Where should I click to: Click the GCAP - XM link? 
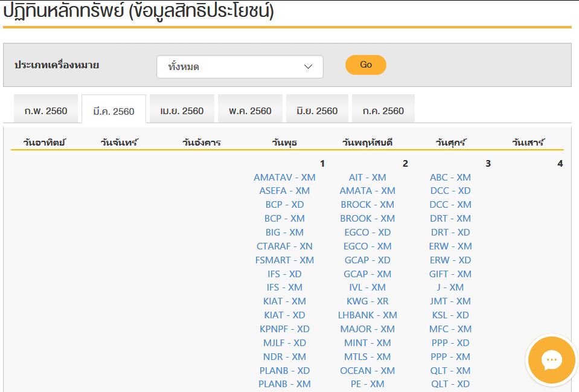coord(368,274)
